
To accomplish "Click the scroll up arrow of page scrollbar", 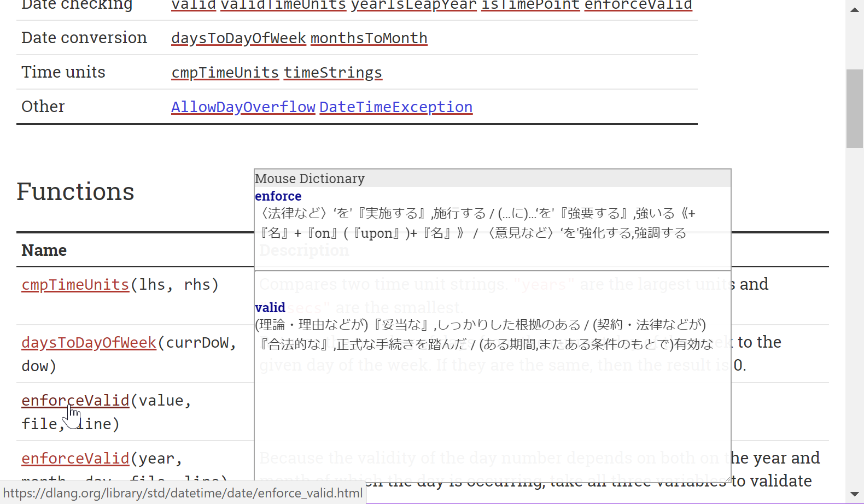I will tap(855, 10).
